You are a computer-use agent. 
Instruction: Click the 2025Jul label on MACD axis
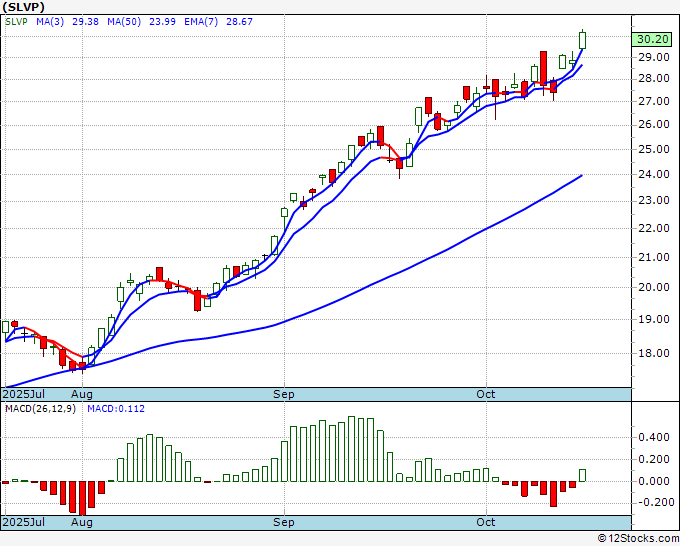(24, 522)
